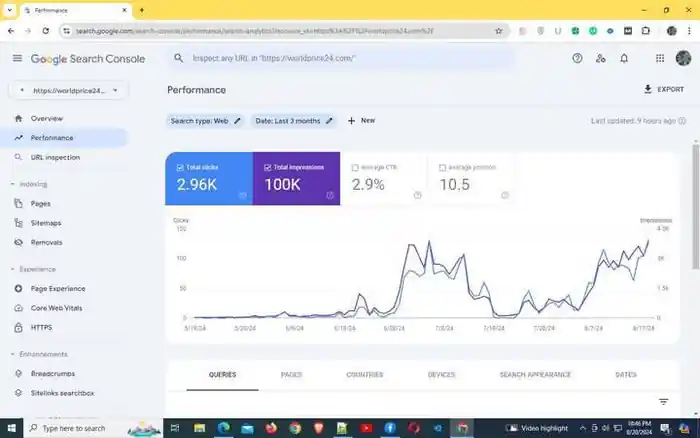This screenshot has height=438, width=700.
Task: Edit the Date: Last 3 months pencil
Action: (329, 121)
